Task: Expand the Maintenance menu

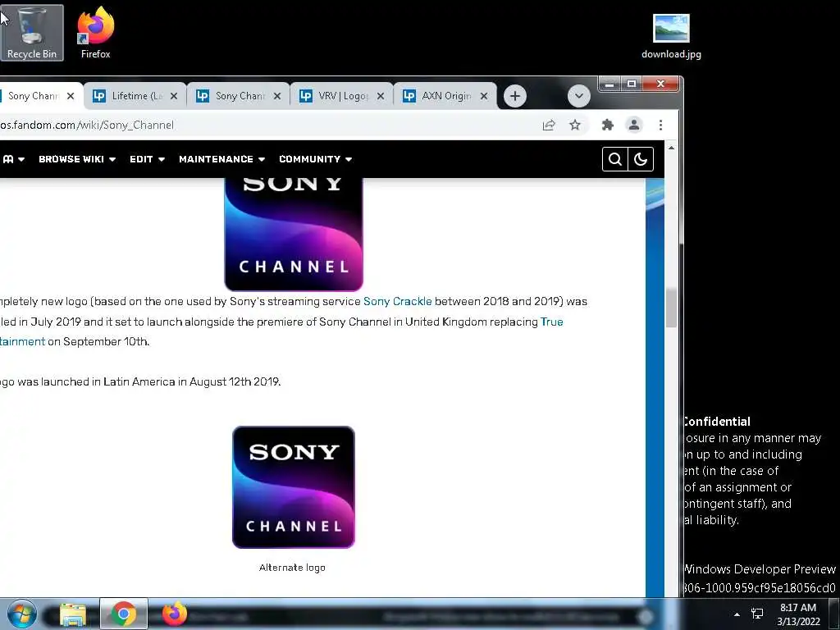Action: tap(221, 159)
